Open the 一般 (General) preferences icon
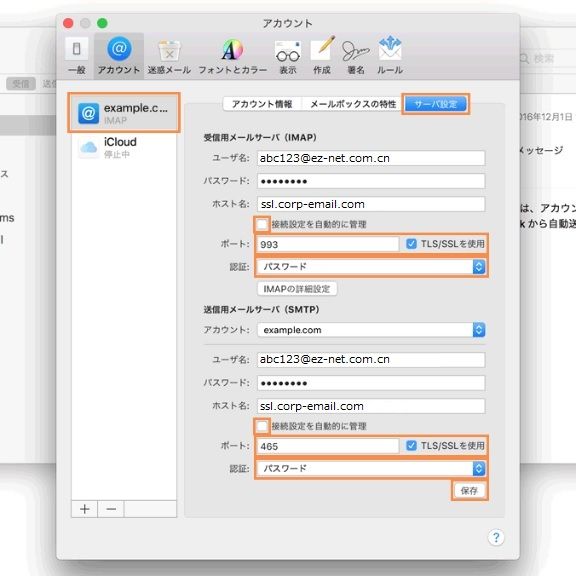This screenshot has height=576, width=576. click(76, 55)
